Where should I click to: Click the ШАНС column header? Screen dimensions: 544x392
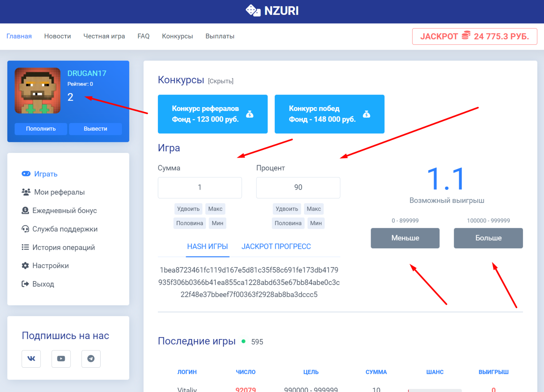[435, 372]
